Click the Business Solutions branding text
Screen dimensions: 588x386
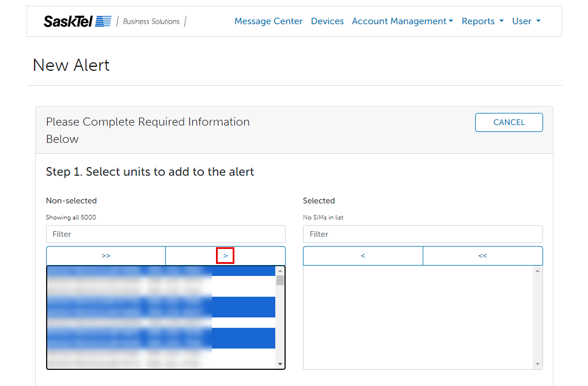click(151, 21)
